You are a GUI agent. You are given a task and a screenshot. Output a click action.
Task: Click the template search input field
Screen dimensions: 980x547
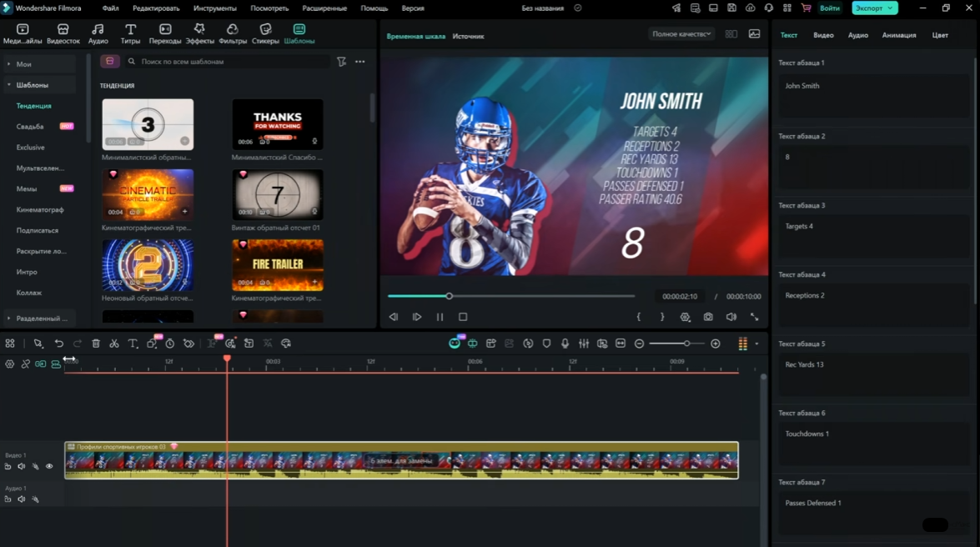[229, 61]
